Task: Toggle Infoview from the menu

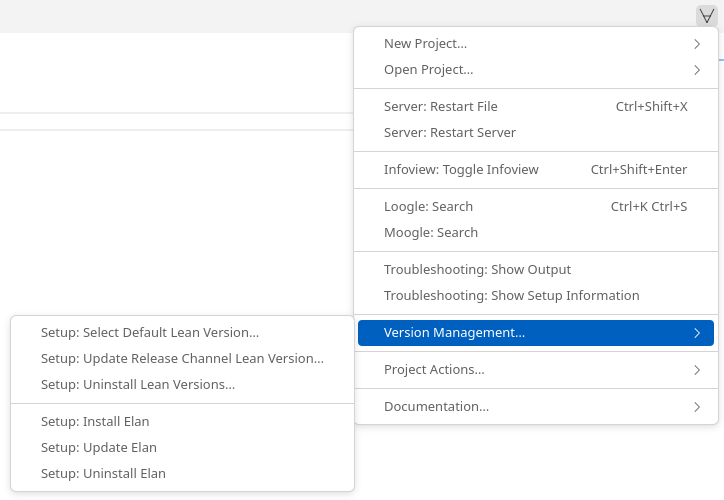Action: pyautogui.click(x=536, y=169)
